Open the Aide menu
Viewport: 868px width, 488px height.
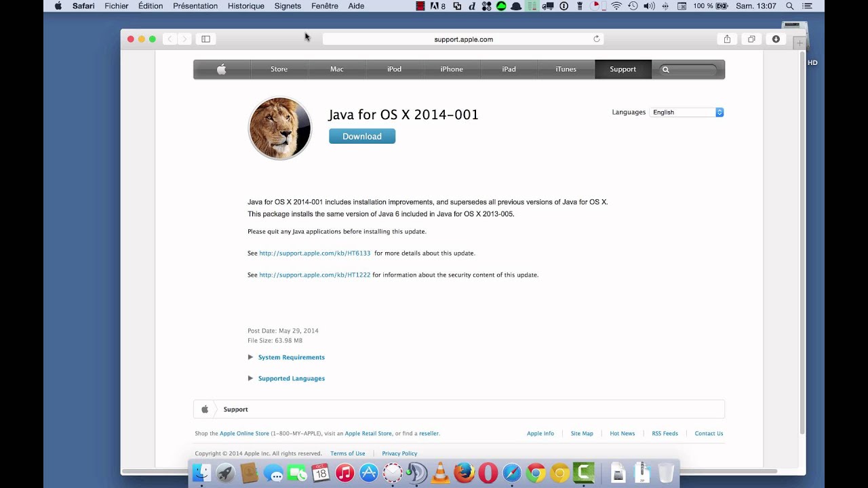(x=356, y=6)
